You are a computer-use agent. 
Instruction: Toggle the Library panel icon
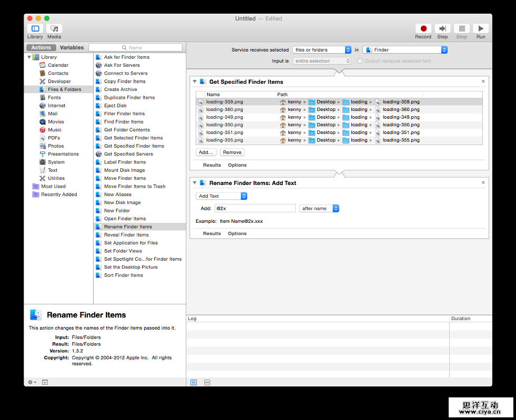tap(35, 29)
